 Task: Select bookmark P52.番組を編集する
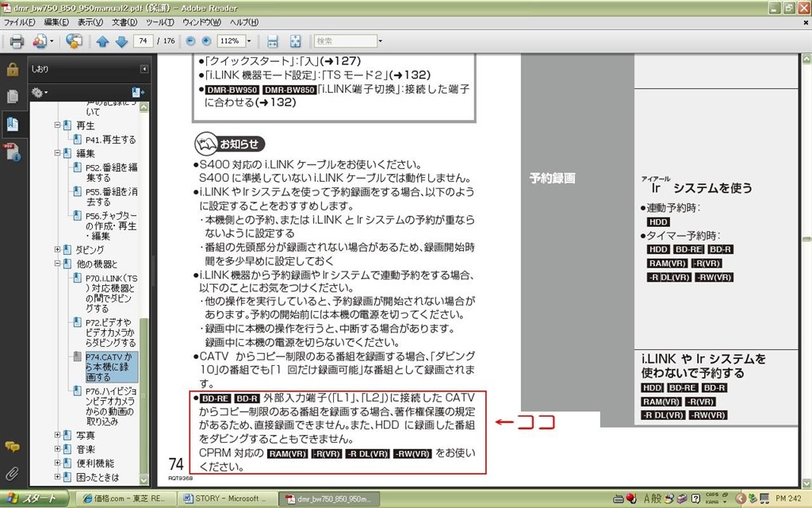(111, 172)
